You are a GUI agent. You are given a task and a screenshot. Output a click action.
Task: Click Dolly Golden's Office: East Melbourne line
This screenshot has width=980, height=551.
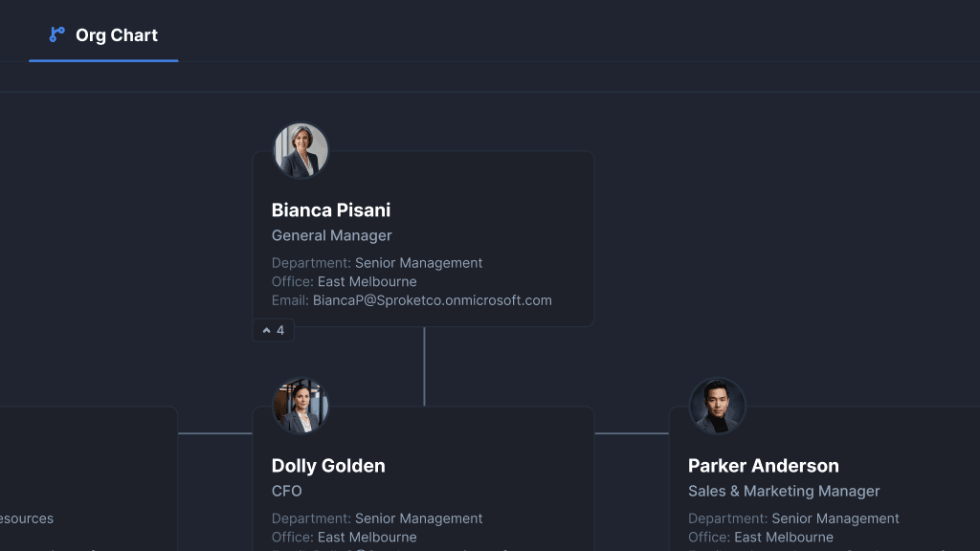[x=344, y=538]
